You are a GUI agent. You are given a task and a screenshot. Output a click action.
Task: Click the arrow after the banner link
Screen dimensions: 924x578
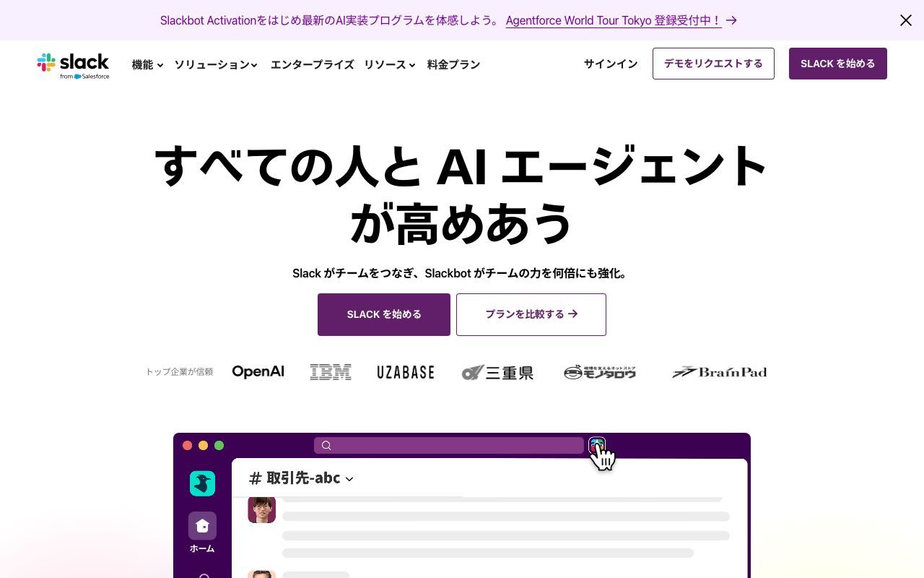pyautogui.click(x=731, y=20)
